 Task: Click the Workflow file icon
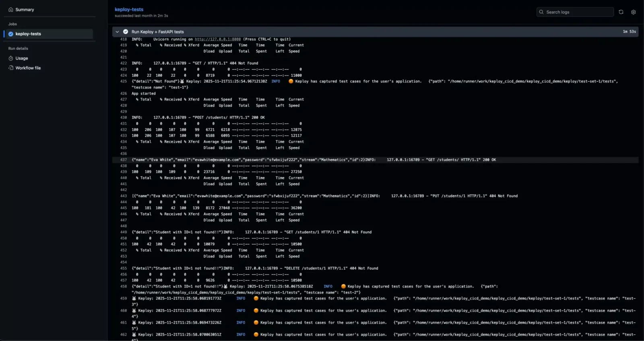coord(11,68)
